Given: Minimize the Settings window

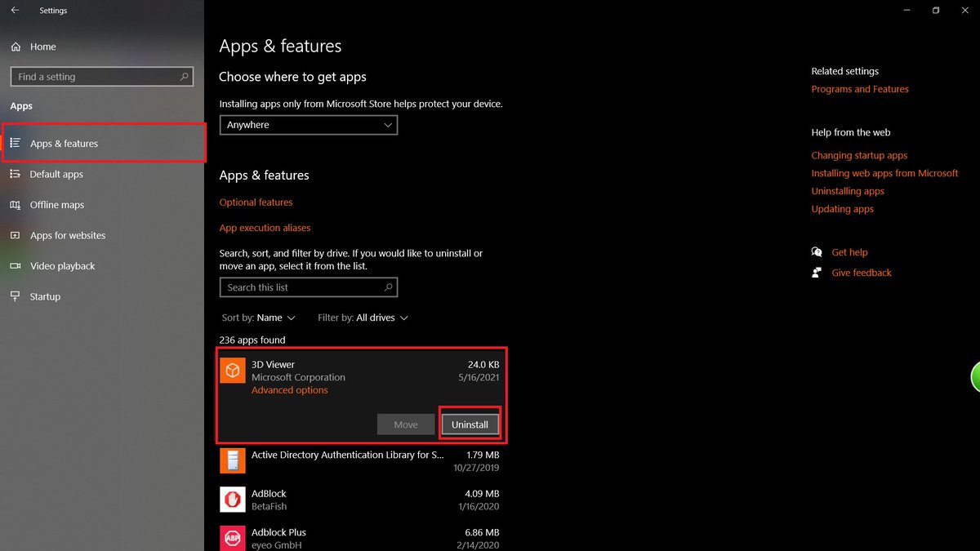Looking at the screenshot, I should [x=907, y=11].
